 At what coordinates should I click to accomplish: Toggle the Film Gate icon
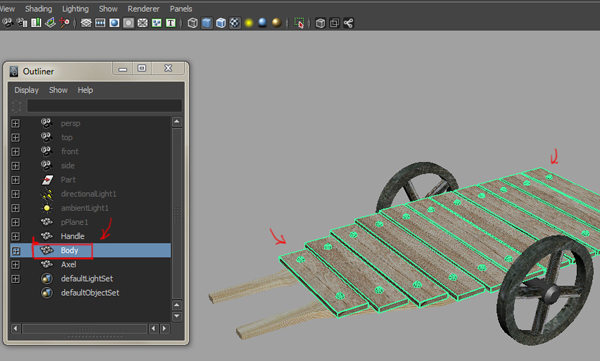pyautogui.click(x=100, y=23)
